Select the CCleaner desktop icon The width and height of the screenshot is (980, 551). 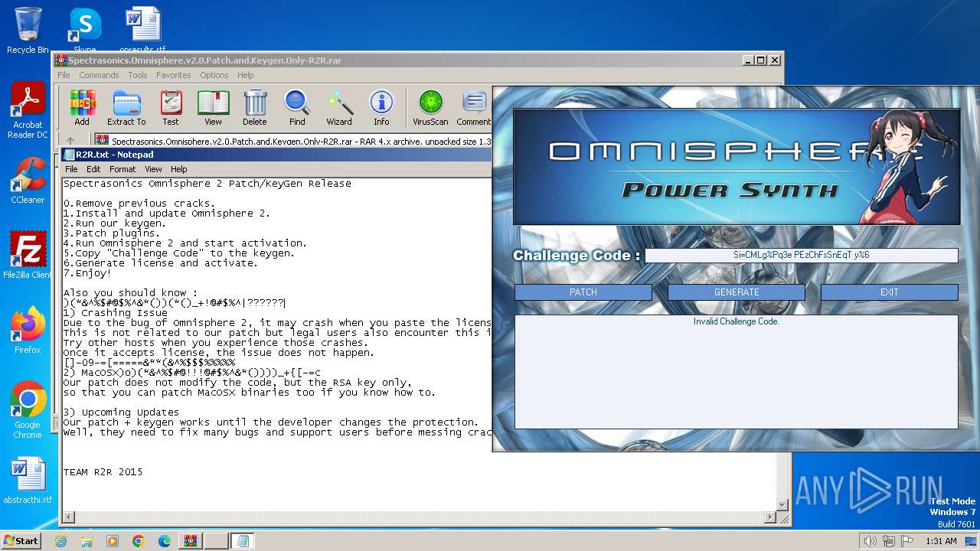point(28,181)
